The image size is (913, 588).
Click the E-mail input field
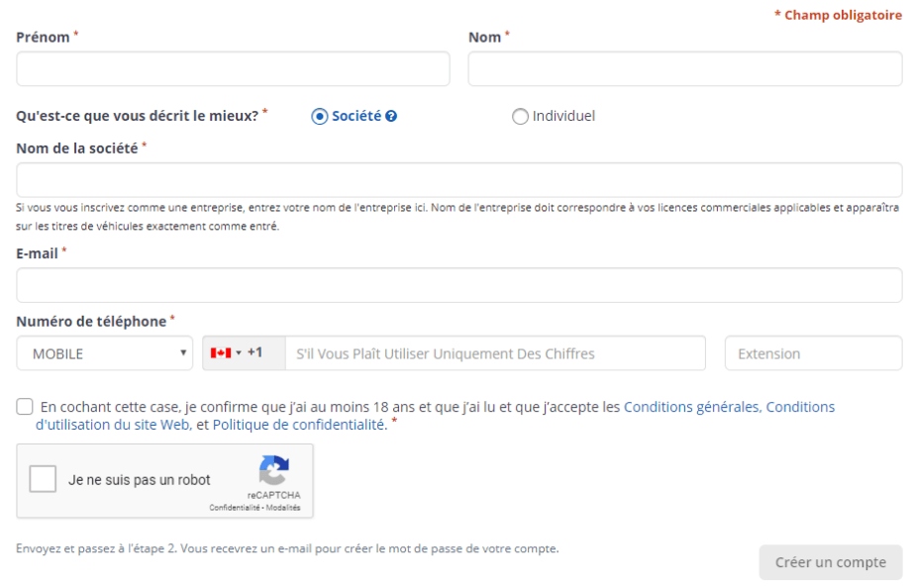(458, 285)
